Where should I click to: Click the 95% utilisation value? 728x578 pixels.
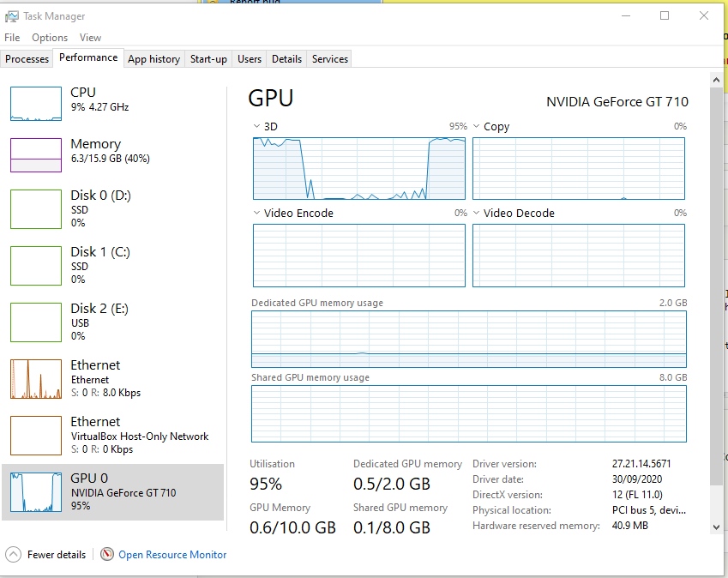click(x=266, y=484)
